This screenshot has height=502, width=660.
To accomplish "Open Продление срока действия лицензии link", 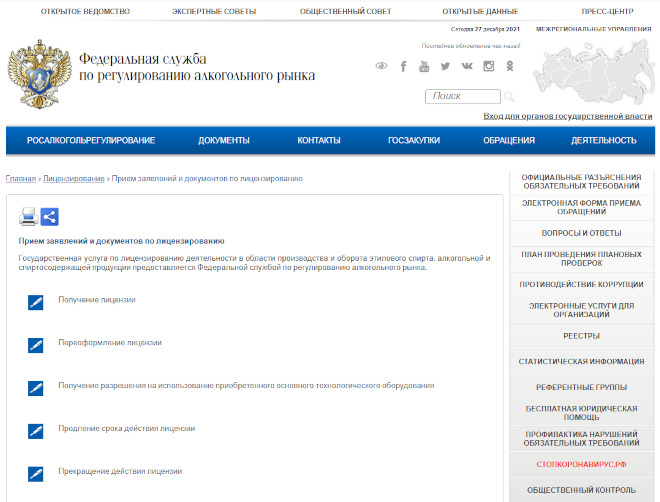I will coord(127,428).
